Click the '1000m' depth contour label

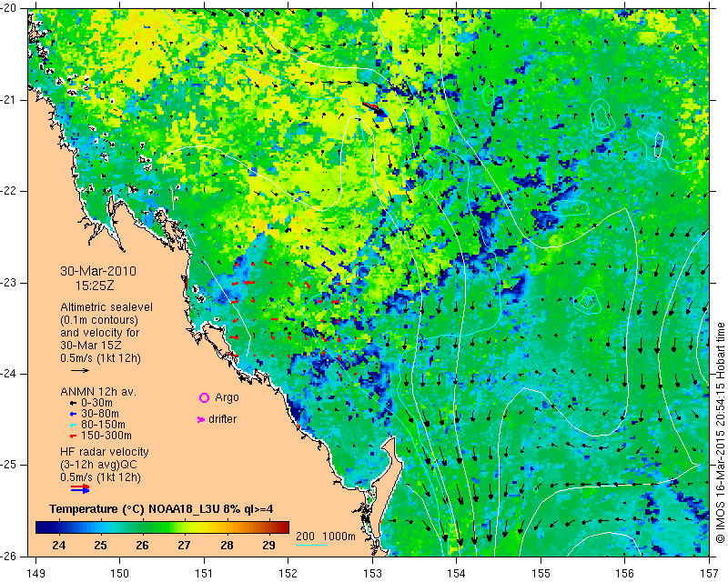click(x=339, y=536)
